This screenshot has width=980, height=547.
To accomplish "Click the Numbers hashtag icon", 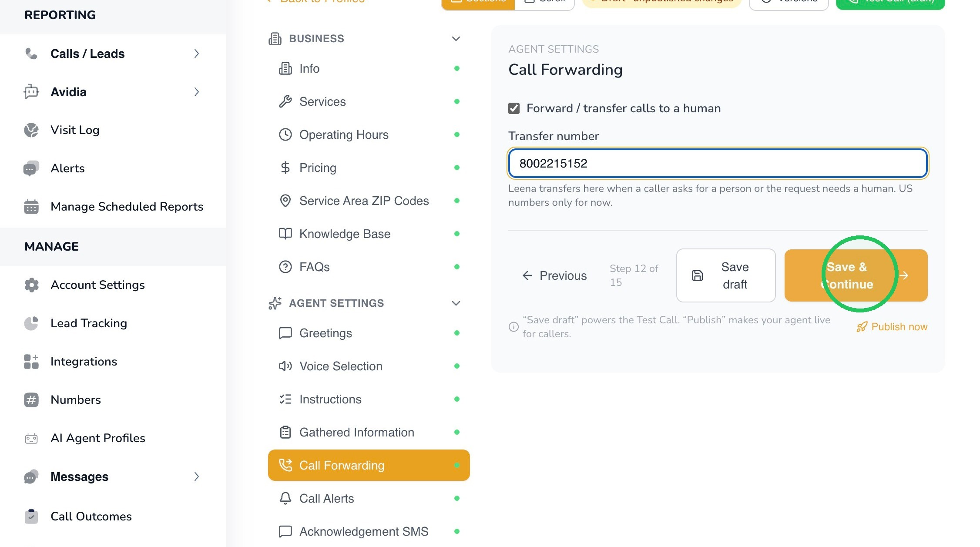I will (31, 399).
